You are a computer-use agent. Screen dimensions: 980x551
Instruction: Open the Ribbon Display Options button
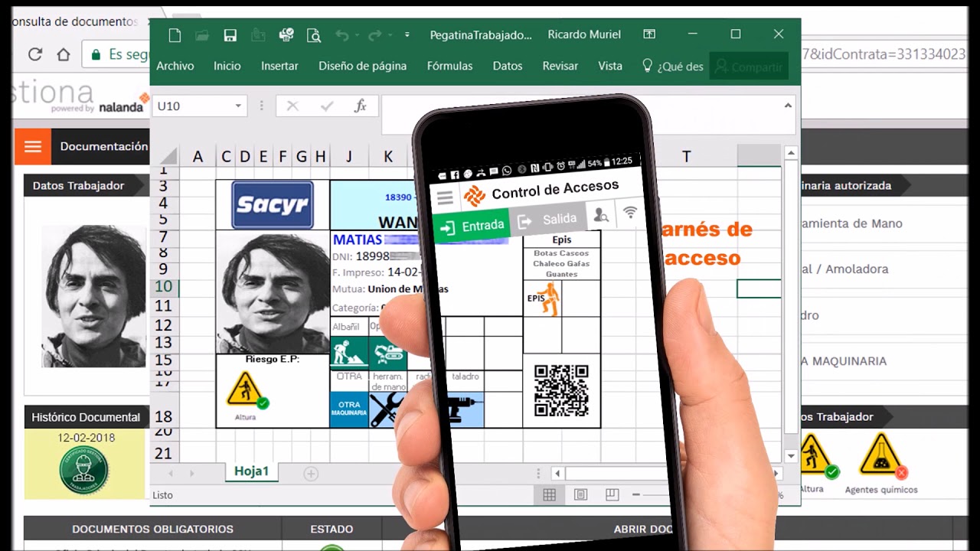pyautogui.click(x=649, y=34)
